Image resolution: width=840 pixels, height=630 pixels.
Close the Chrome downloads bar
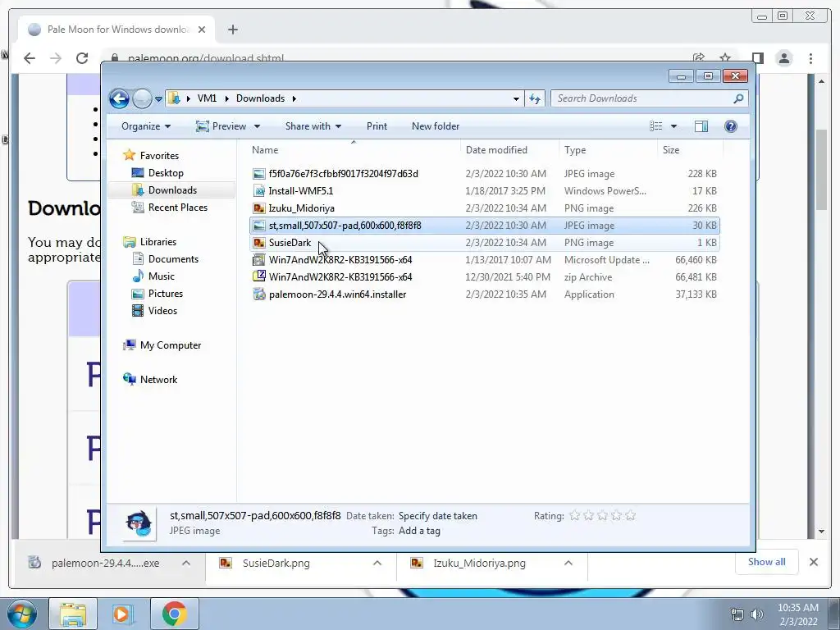(x=813, y=562)
